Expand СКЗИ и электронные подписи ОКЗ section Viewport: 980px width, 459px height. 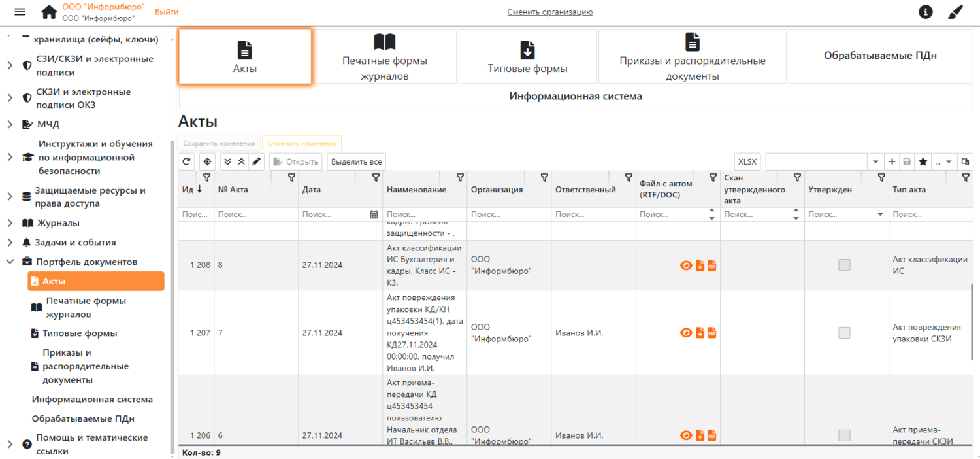click(10, 98)
